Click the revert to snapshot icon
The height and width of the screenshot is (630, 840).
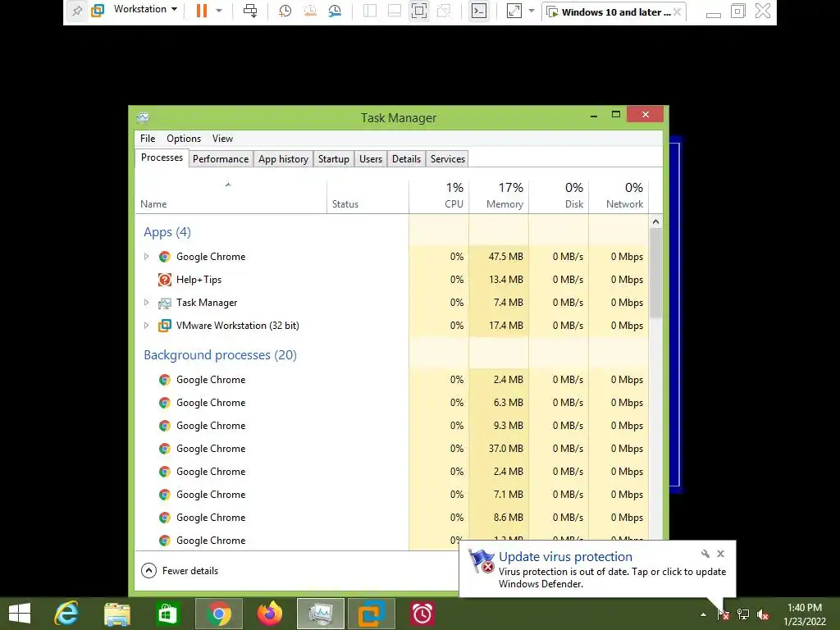pos(309,11)
